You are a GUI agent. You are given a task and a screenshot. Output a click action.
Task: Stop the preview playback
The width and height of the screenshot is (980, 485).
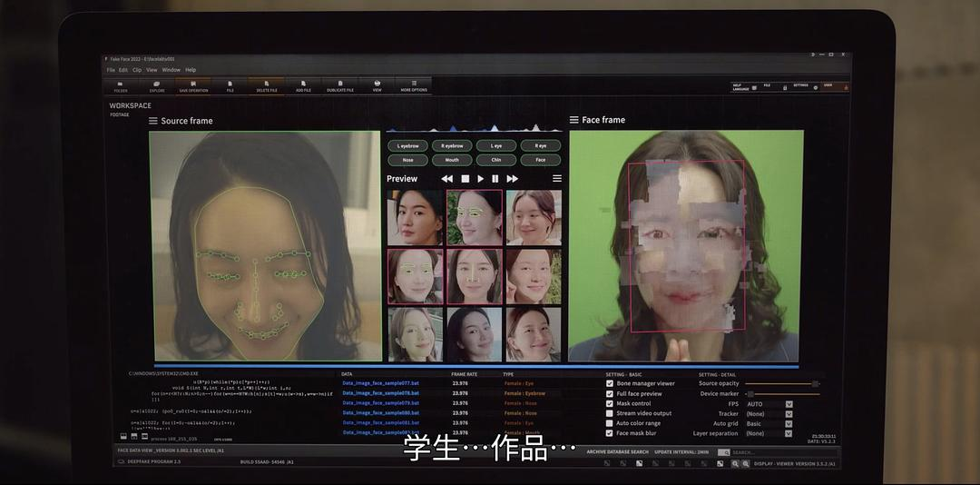(x=465, y=179)
